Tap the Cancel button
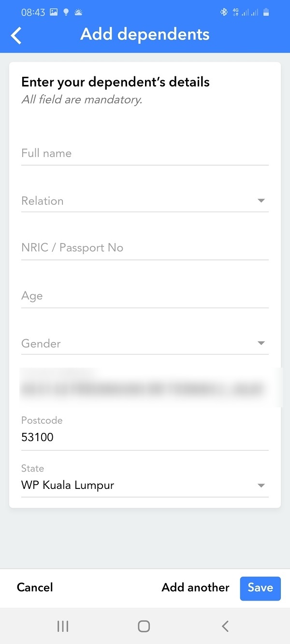Image resolution: width=290 pixels, height=644 pixels. (x=35, y=587)
